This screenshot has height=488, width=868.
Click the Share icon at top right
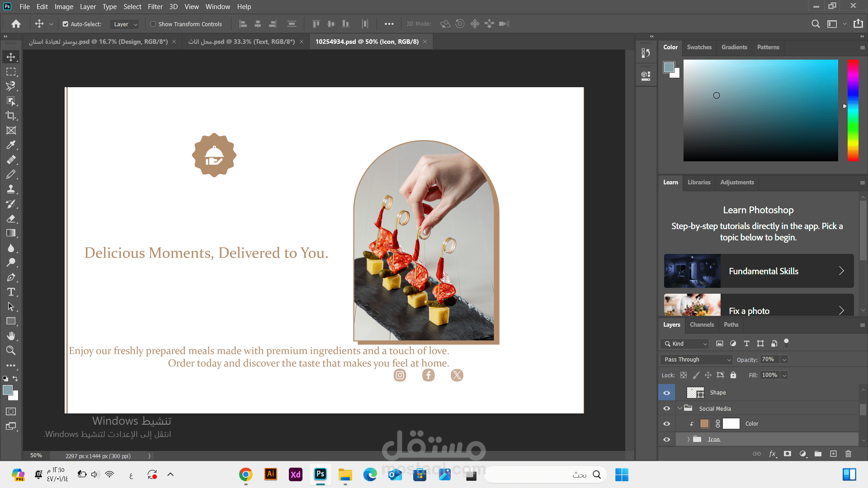858,24
